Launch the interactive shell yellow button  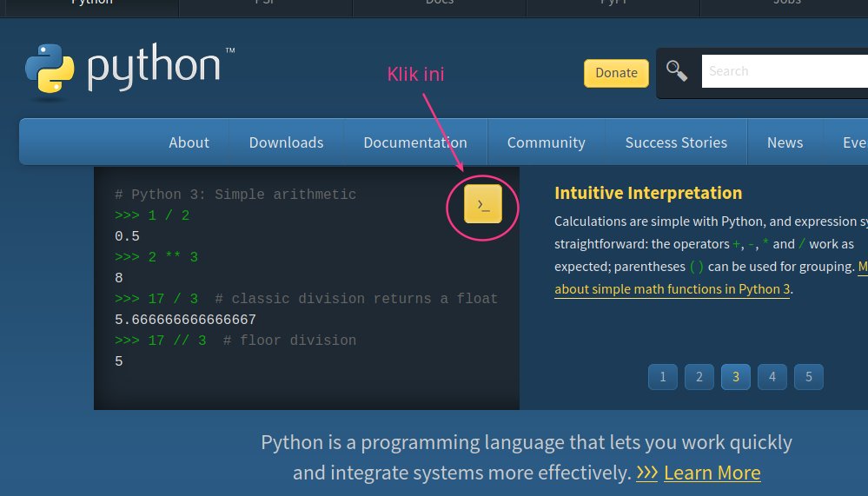click(483, 204)
